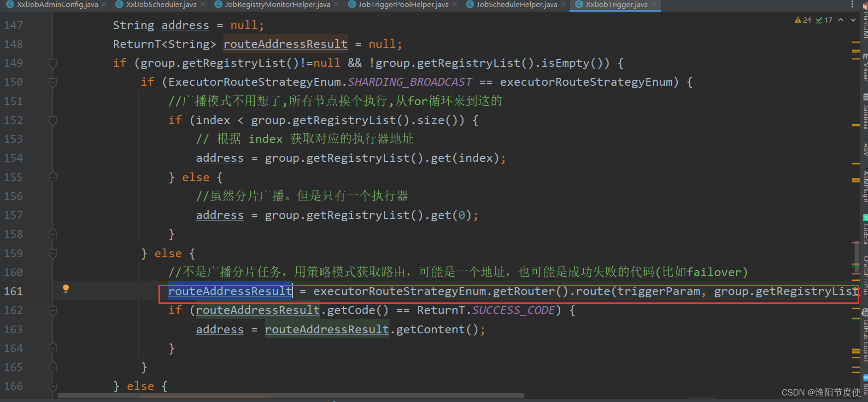868x402 pixels.
Task: Click line number 147 in the gutter
Action: click(13, 25)
